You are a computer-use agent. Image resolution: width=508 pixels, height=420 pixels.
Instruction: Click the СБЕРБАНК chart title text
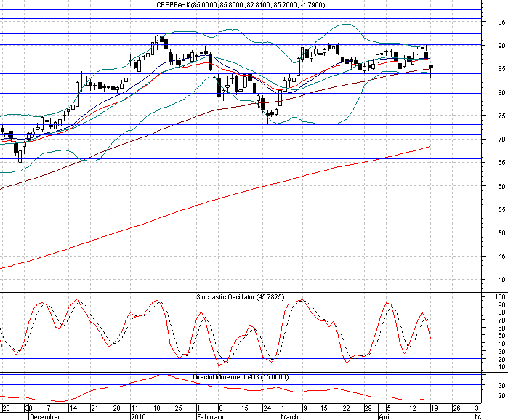[x=241, y=5]
